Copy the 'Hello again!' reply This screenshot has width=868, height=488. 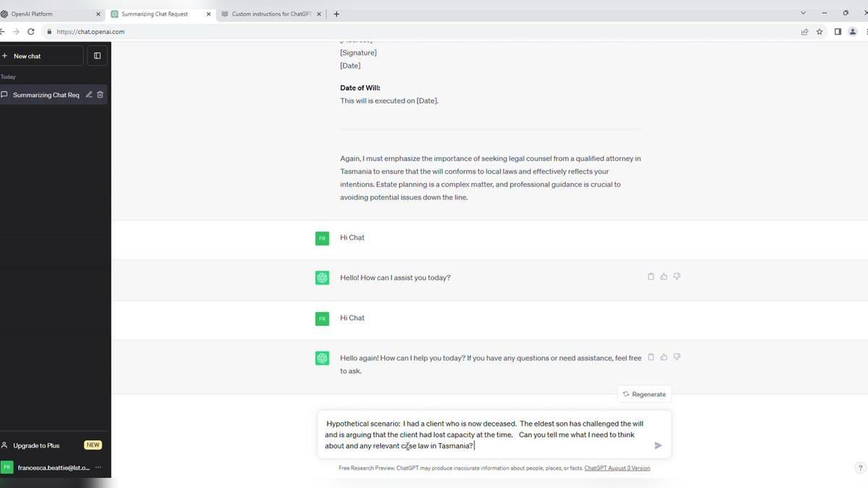pos(651,357)
